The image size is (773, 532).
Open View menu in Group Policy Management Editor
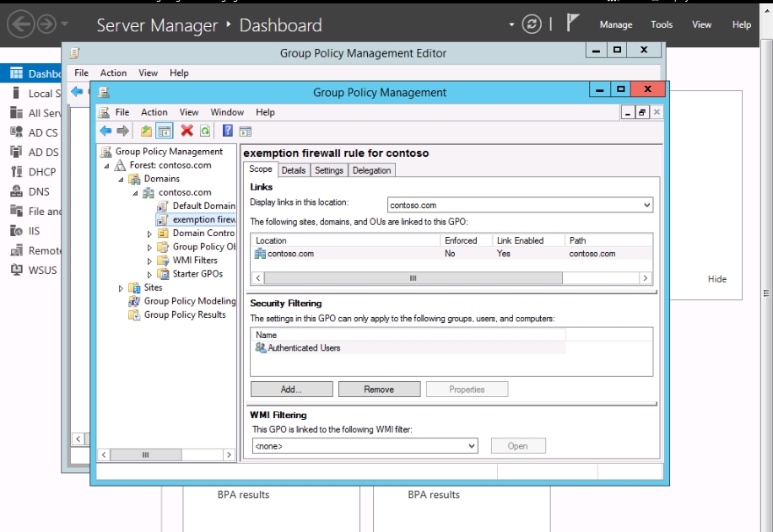[148, 73]
